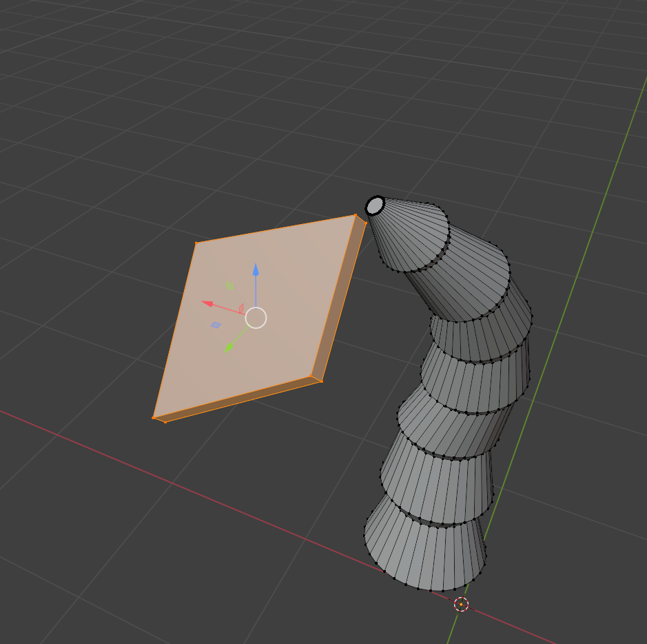Select the slab's corner vertex nearest the tube tip
The width and height of the screenshot is (647, 644).
[356, 216]
